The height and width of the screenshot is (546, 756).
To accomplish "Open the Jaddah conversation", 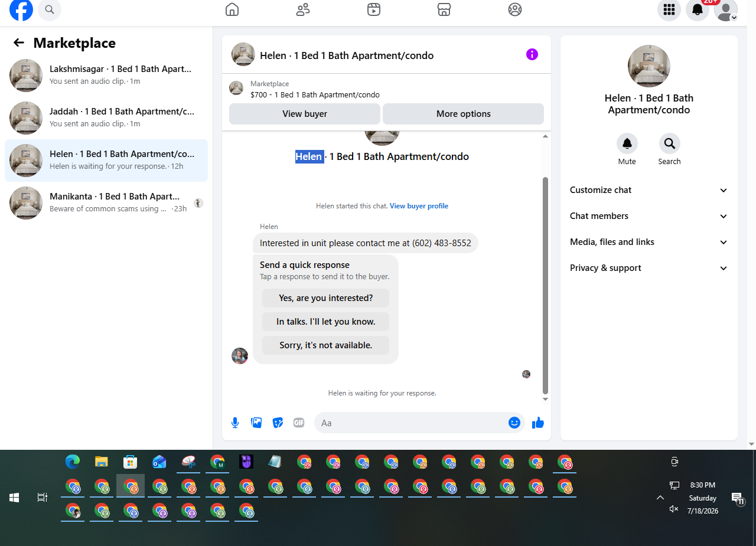I will 106,118.
